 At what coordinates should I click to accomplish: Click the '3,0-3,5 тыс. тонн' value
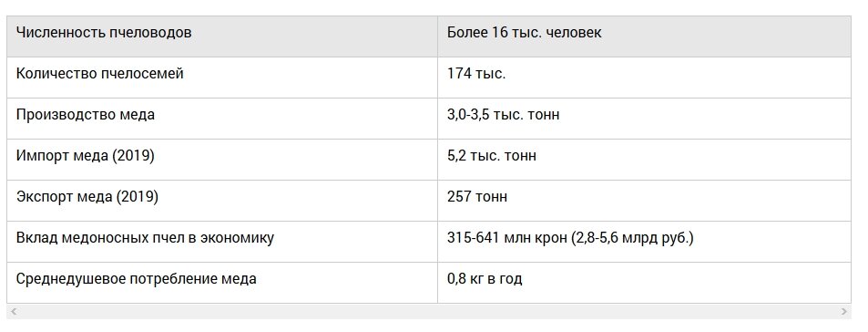click(x=503, y=115)
